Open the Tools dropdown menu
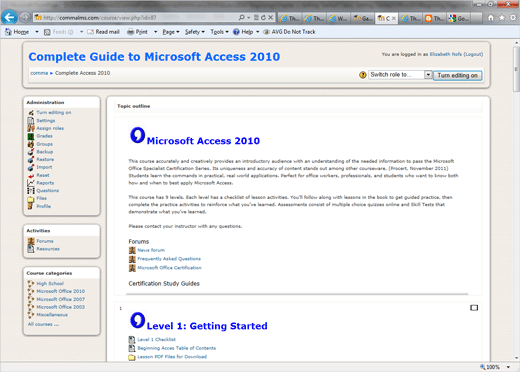 tap(219, 32)
